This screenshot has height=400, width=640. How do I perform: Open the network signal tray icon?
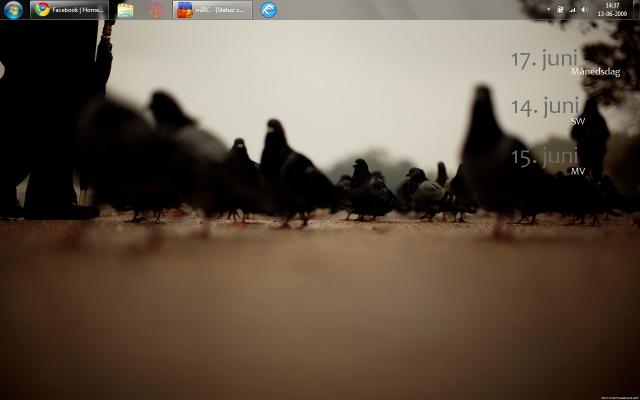(571, 9)
